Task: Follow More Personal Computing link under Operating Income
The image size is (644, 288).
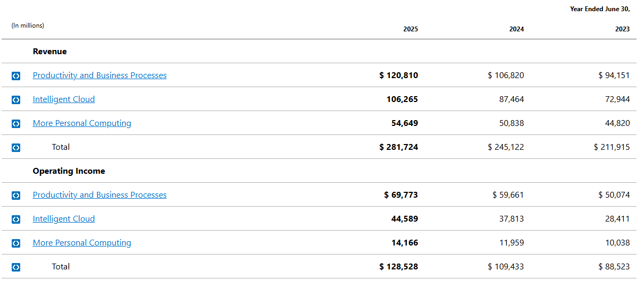Action: (x=82, y=243)
